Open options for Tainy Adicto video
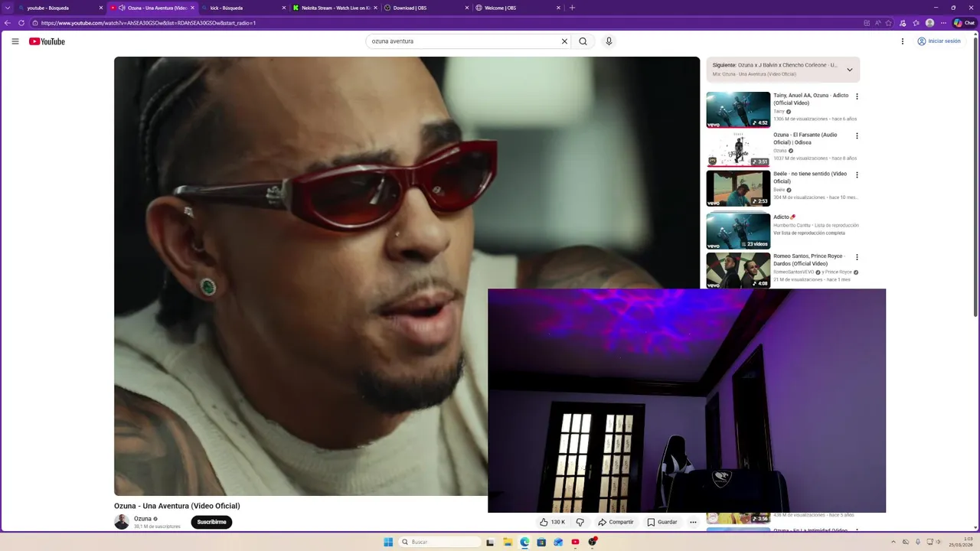This screenshot has height=551, width=980. coord(857,96)
